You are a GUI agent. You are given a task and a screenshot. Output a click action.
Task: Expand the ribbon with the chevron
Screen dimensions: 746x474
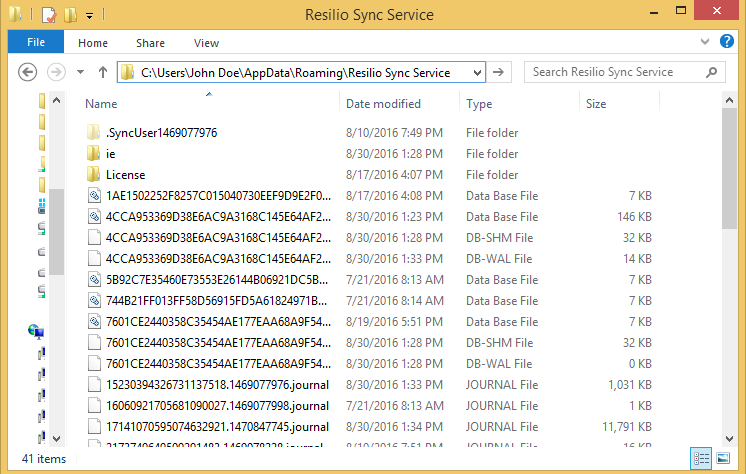pos(705,41)
